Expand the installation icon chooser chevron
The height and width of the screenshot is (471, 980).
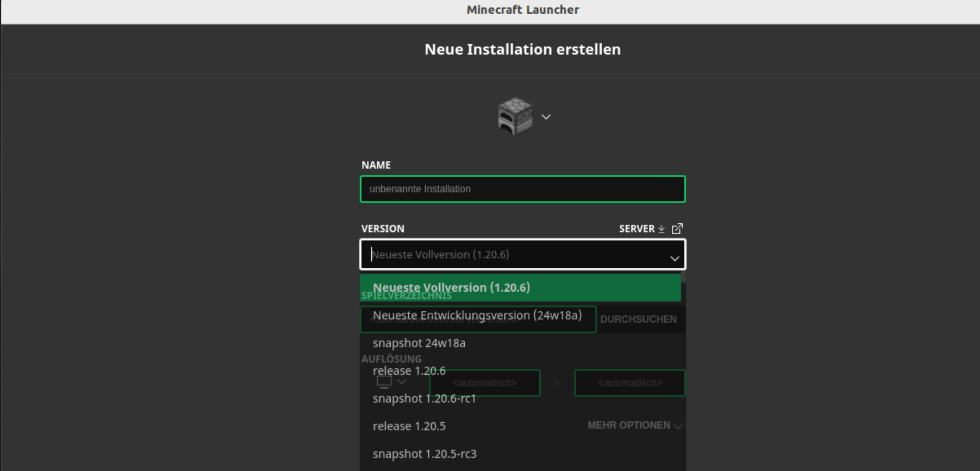(x=546, y=117)
